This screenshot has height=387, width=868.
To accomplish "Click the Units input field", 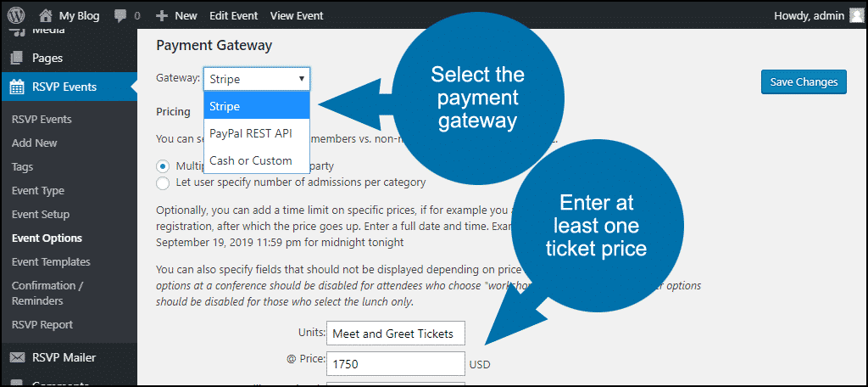I will pos(396,334).
